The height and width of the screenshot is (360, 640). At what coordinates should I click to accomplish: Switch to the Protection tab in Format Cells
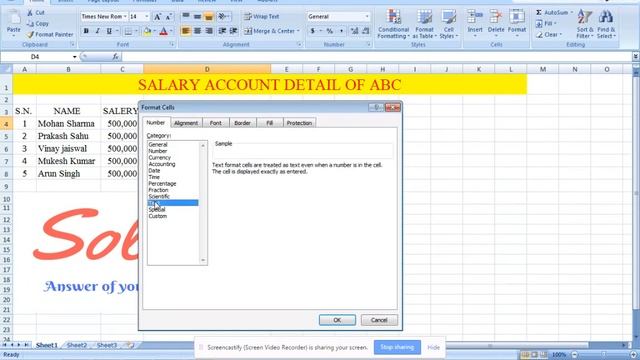pyautogui.click(x=299, y=123)
